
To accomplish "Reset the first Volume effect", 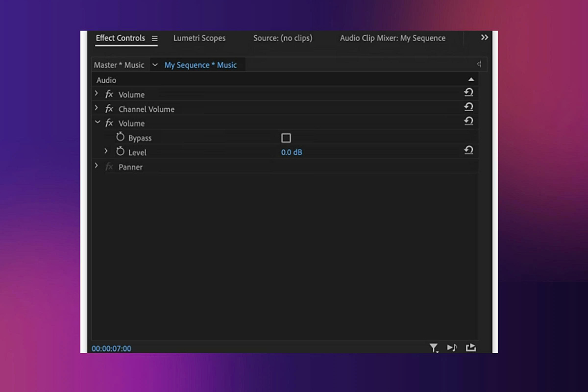I will pos(468,92).
